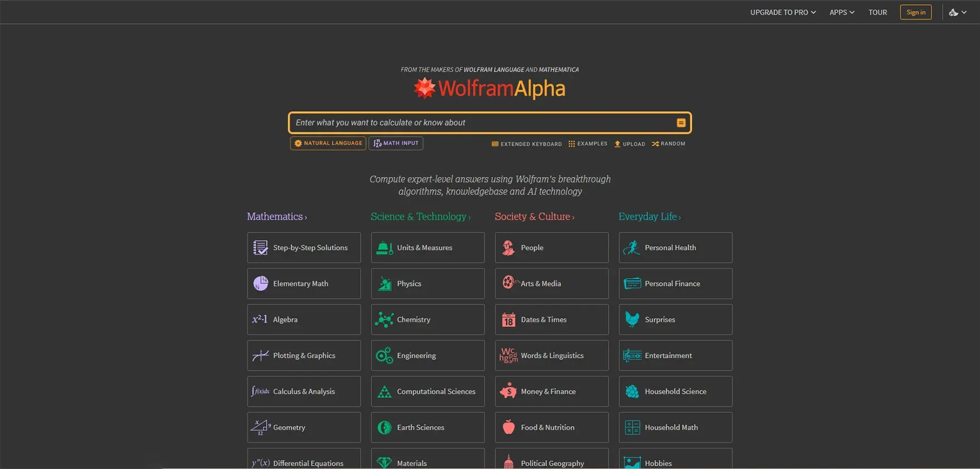Open Hobbies topic
This screenshot has height=469, width=980.
pos(675,459)
